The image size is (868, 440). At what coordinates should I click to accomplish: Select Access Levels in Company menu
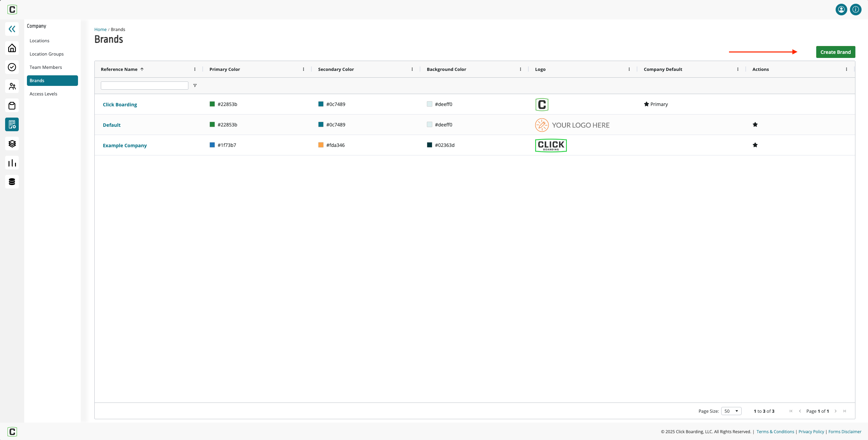[x=43, y=94]
